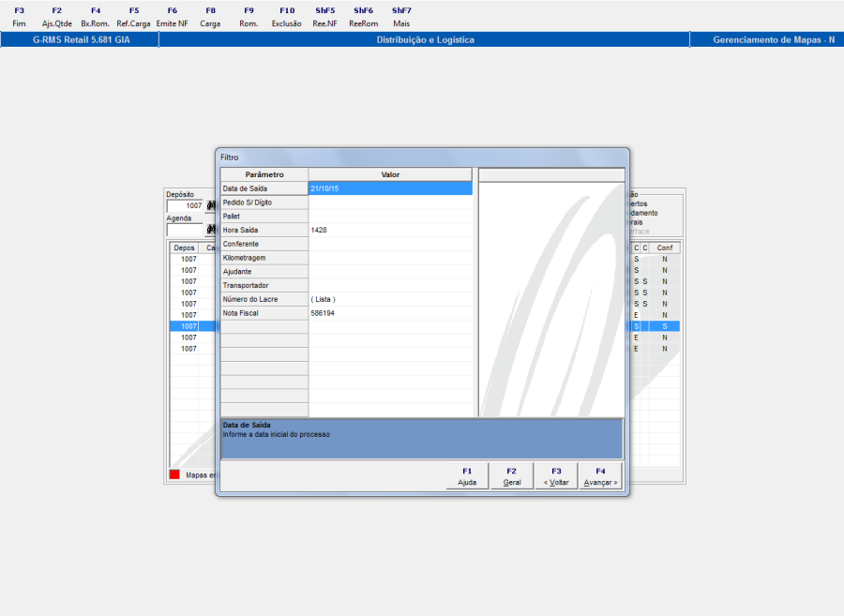Click Kilometragem value cell

point(390,258)
